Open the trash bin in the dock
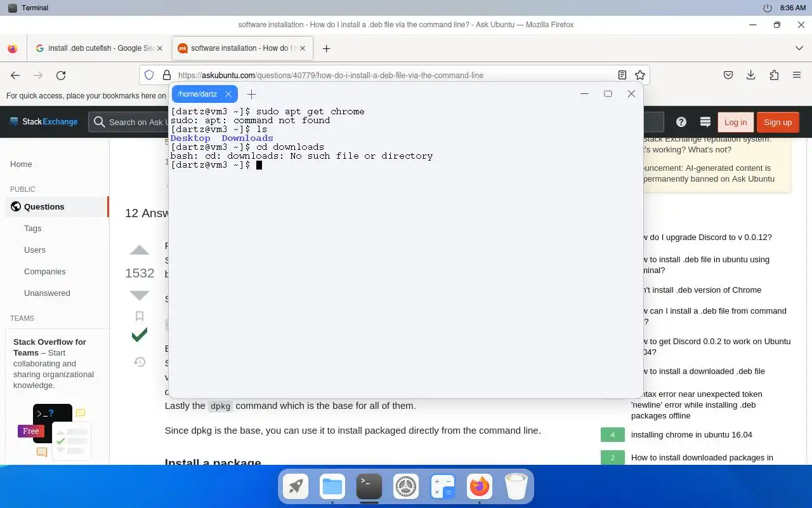The image size is (812, 508). [x=516, y=487]
